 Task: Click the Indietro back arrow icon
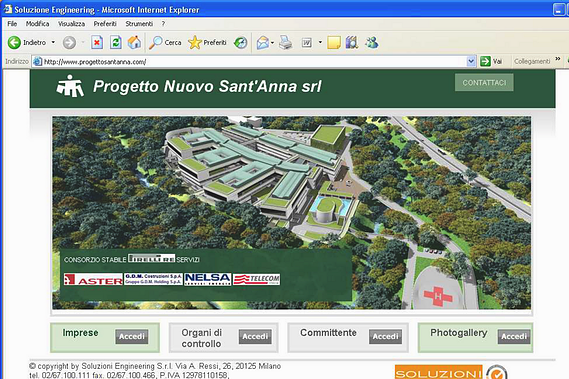click(x=14, y=42)
